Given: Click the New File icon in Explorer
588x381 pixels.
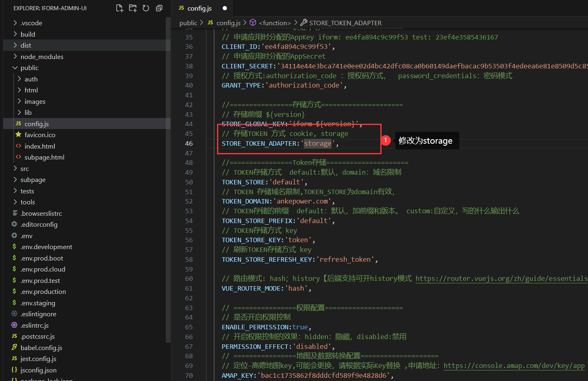Looking at the screenshot, I should click(119, 8).
